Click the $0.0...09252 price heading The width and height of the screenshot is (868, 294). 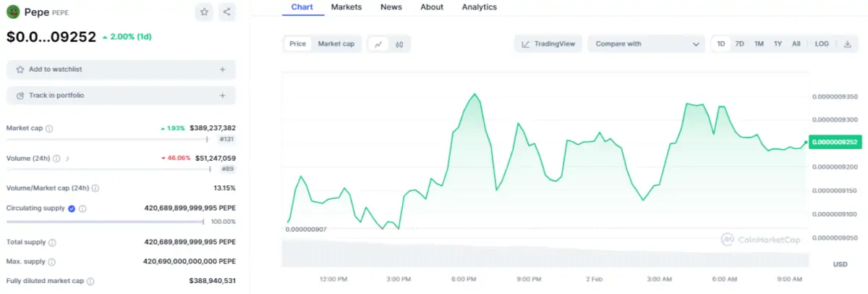point(51,37)
